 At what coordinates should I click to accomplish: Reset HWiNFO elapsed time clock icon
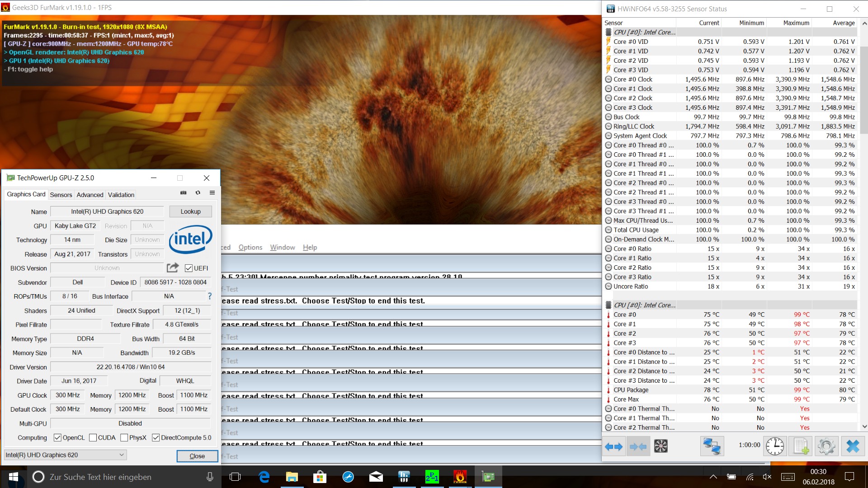click(775, 446)
